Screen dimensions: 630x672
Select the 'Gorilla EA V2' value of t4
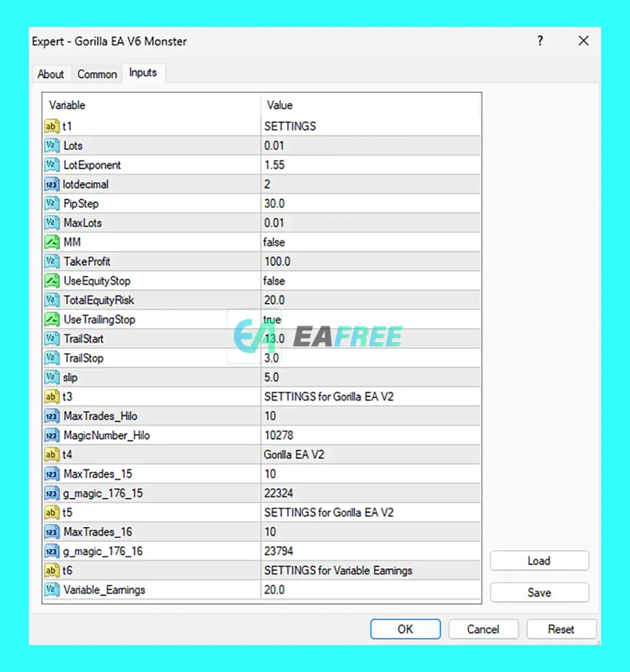click(371, 454)
